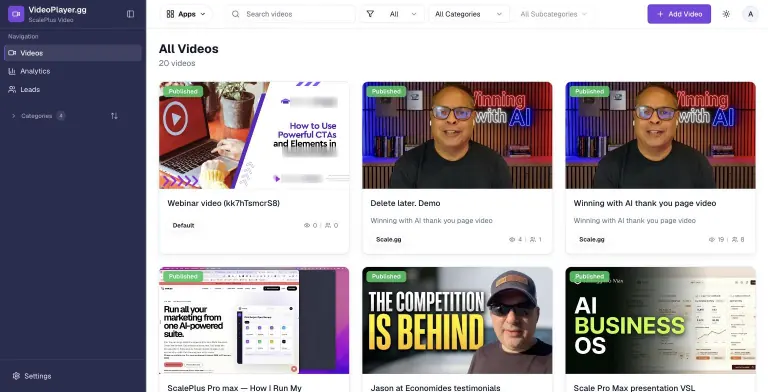Click the Delete later. Demo title

point(405,203)
